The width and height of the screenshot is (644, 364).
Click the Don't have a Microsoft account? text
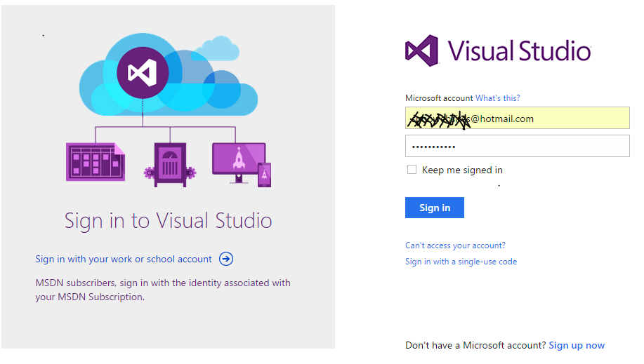point(475,346)
